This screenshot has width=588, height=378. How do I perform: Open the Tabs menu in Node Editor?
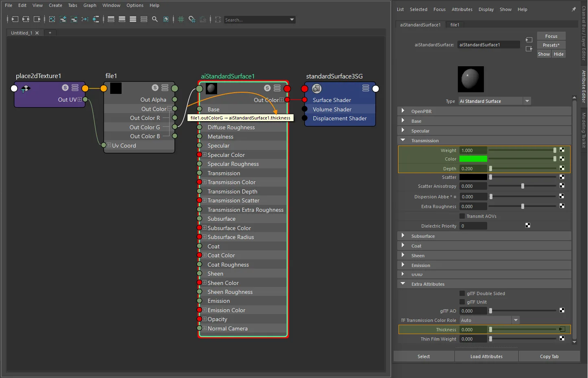click(73, 5)
